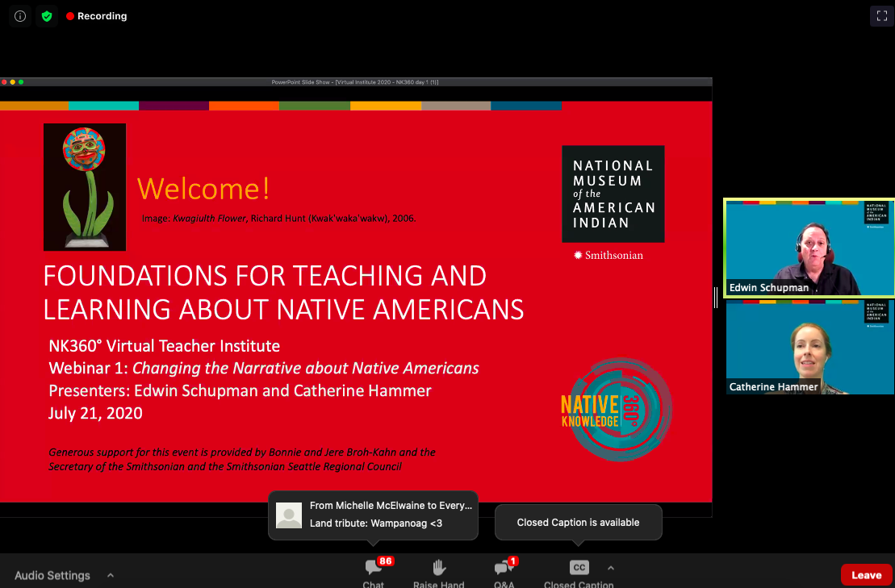895x588 pixels.
Task: Click the red Recording indicator
Action: (x=97, y=16)
